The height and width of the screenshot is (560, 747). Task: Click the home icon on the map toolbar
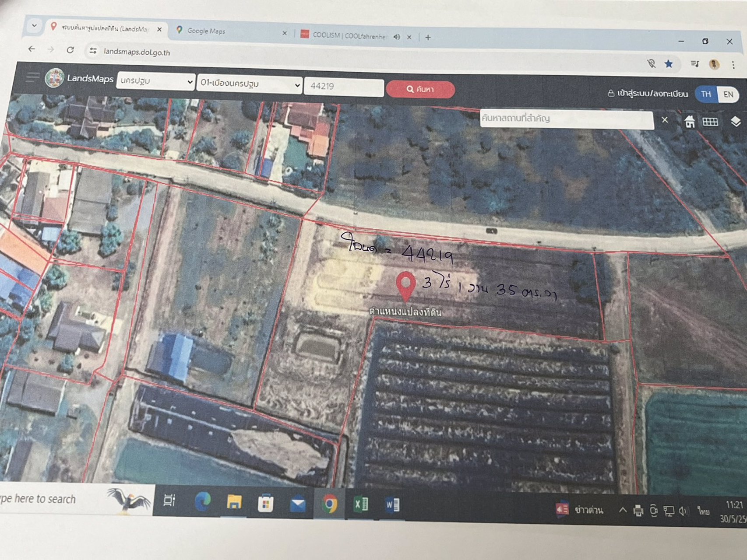coord(690,122)
